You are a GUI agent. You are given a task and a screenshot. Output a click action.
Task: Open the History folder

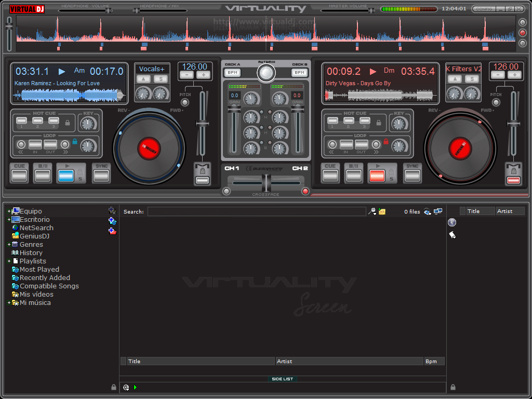coord(31,253)
